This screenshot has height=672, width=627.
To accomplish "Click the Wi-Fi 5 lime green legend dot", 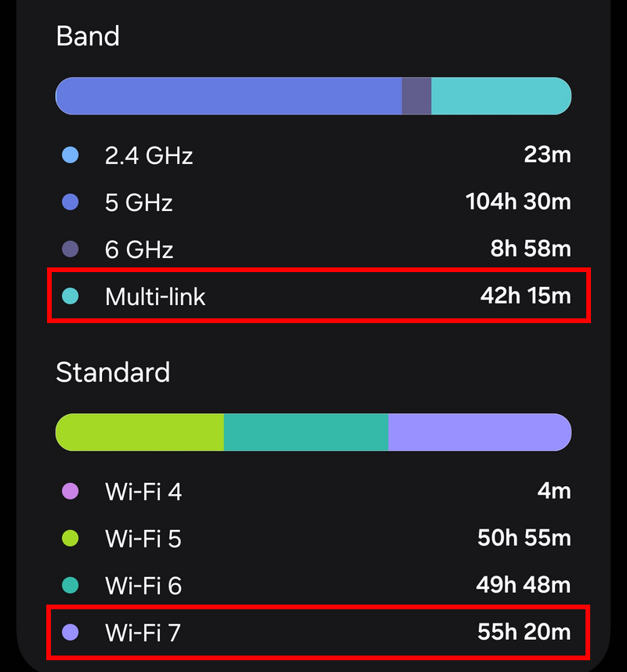I will pyautogui.click(x=71, y=538).
